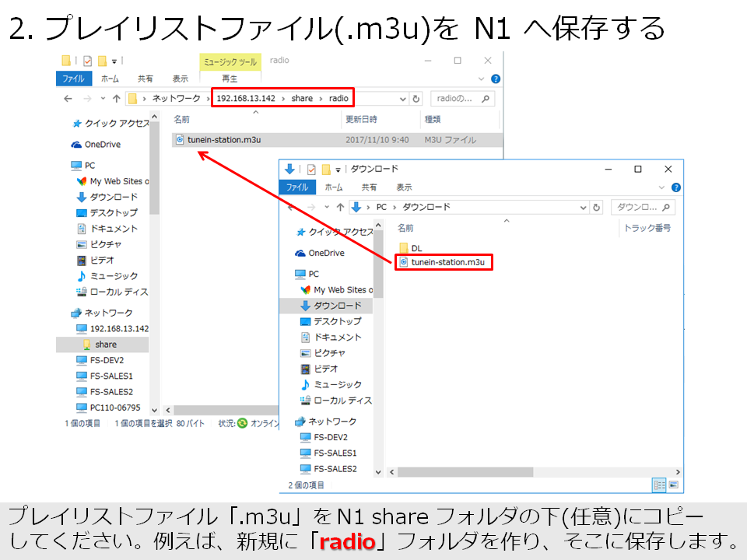Click the up-arrow navigation button in Downloads window
Screen dimensions: 747x560
(x=340, y=208)
